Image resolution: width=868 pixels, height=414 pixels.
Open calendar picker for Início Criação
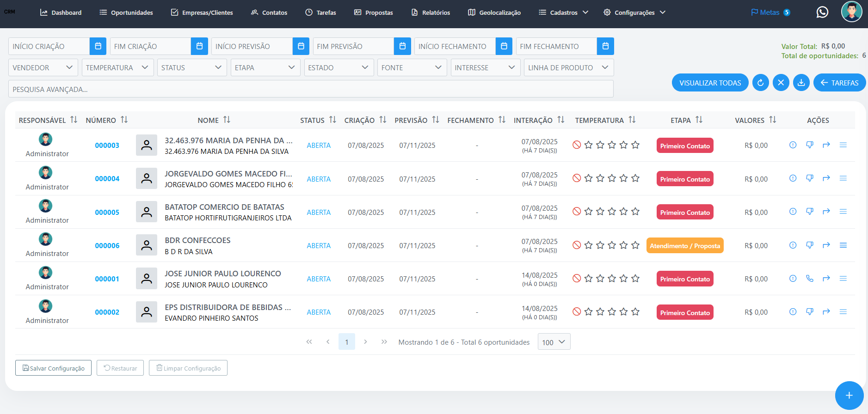pos(98,46)
